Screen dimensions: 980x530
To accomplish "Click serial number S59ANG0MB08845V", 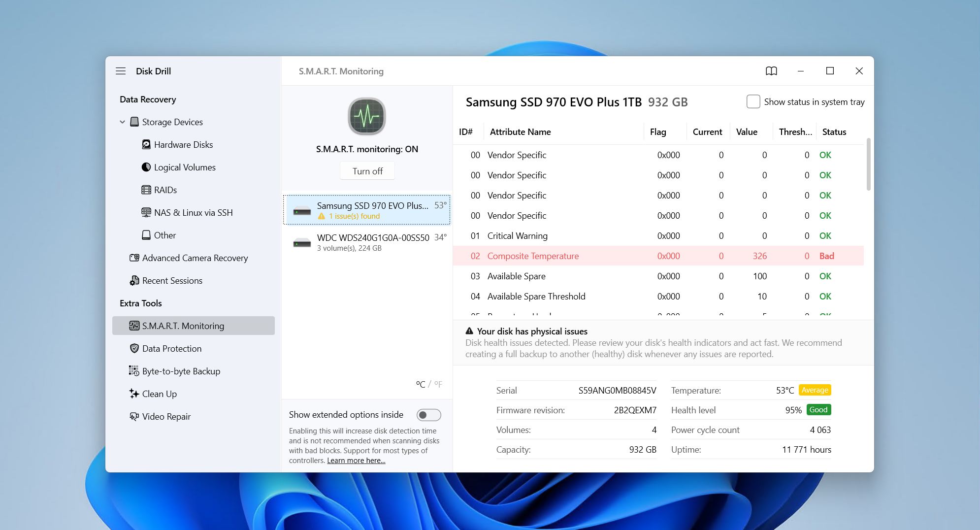I will pos(617,390).
